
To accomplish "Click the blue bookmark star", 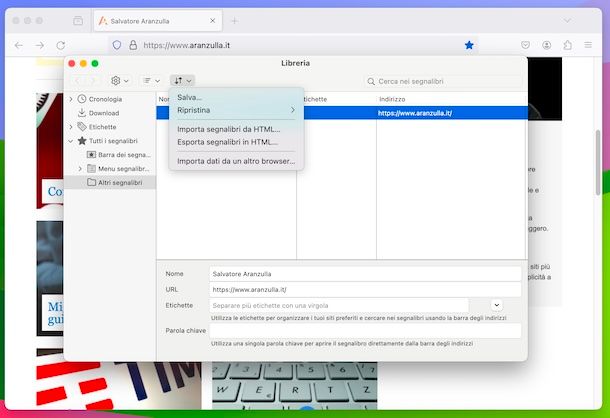I will click(469, 45).
